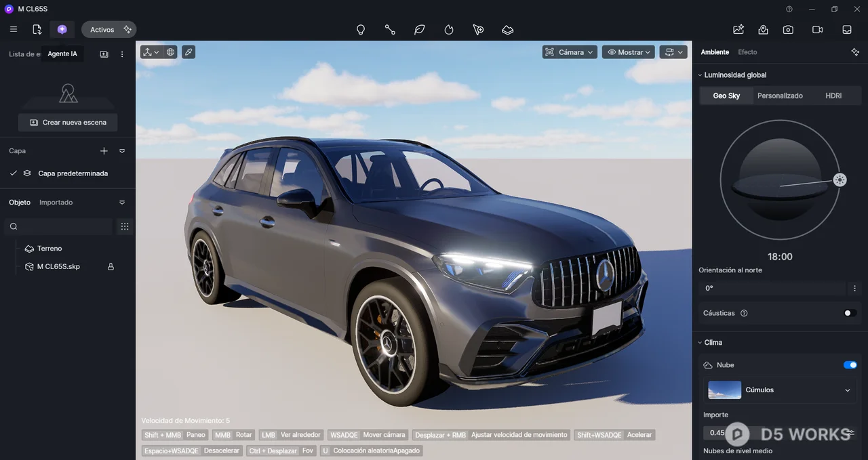This screenshot has height=460, width=868.
Task: Click the Cúmulos cloud thumbnail
Action: point(725,390)
